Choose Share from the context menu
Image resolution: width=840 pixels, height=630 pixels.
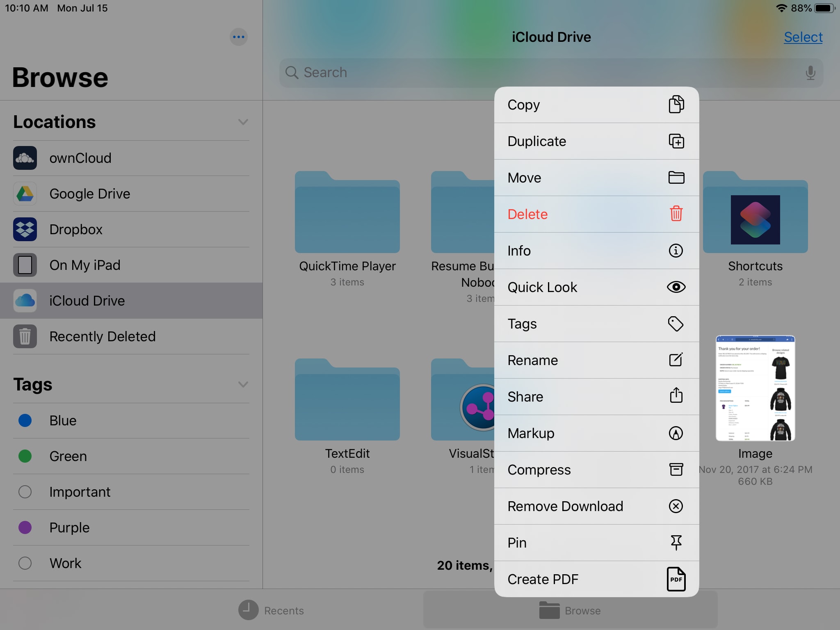[596, 397]
